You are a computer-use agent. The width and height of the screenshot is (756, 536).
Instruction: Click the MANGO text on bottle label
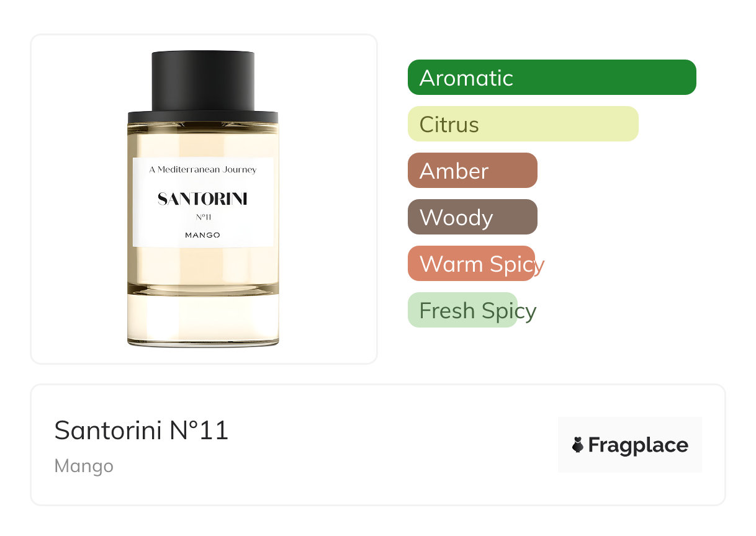pyautogui.click(x=202, y=235)
